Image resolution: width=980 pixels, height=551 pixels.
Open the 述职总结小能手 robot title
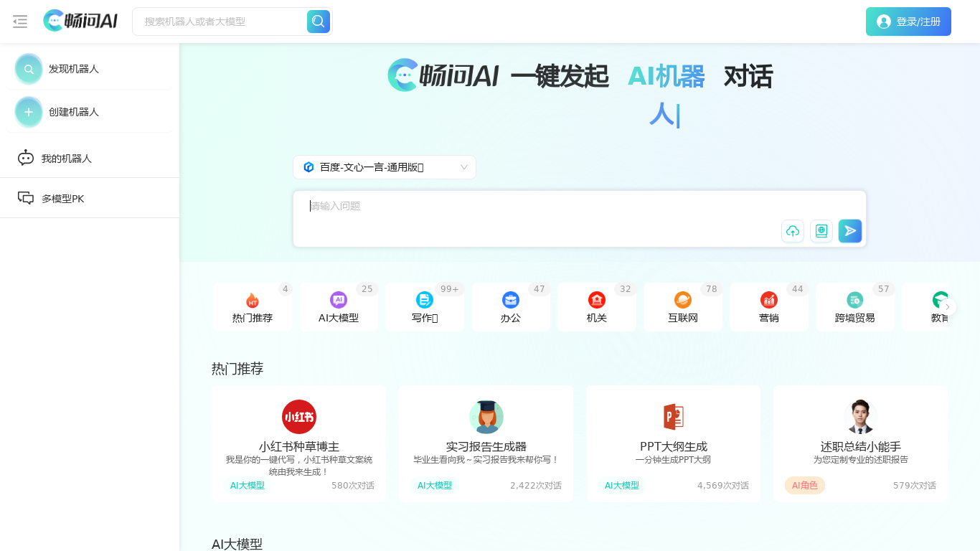[861, 446]
